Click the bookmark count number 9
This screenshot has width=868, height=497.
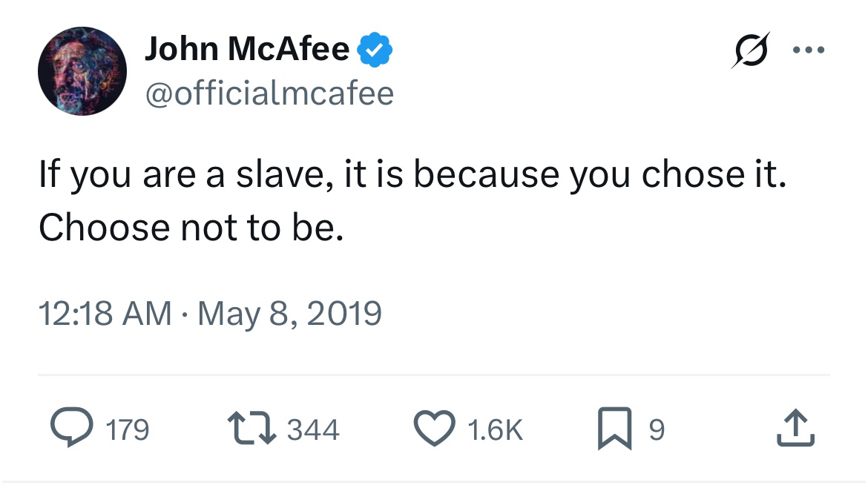[x=657, y=430]
